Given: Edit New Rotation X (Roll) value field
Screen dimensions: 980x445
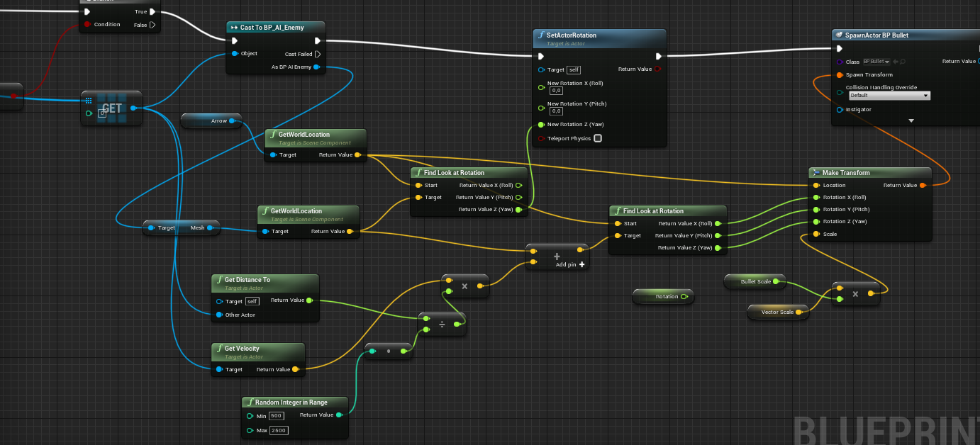Looking at the screenshot, I should pos(557,91).
